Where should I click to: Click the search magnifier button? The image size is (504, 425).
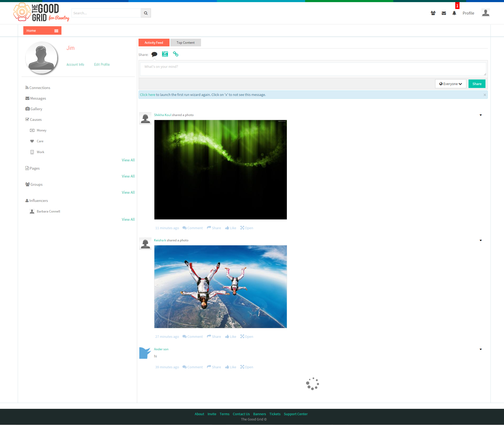146,13
